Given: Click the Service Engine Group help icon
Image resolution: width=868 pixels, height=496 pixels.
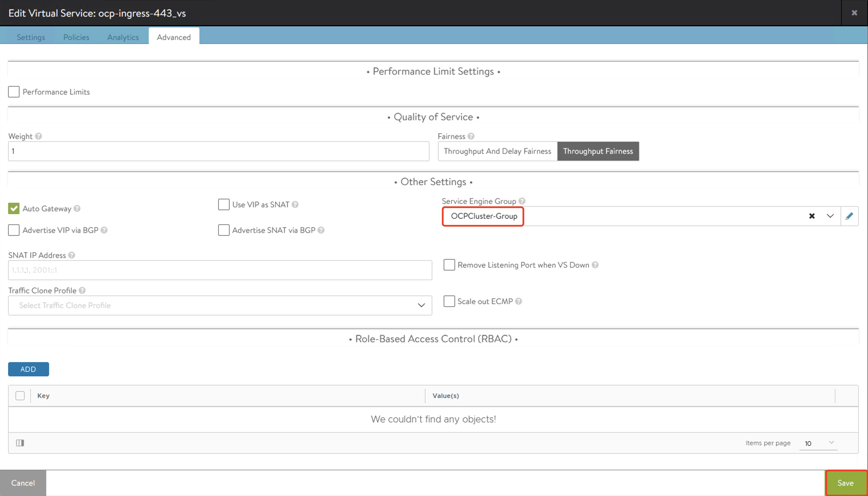Looking at the screenshot, I should click(521, 201).
